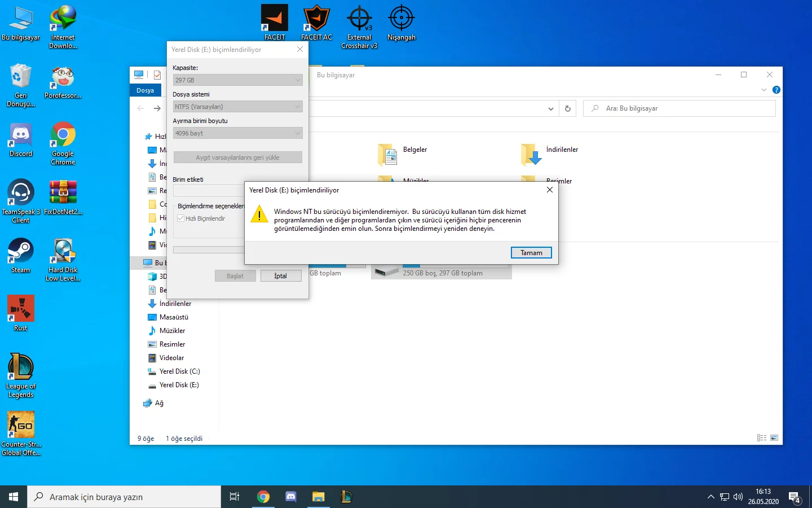Switch to large icons view button
Viewport: 812px width, 508px height.
pyautogui.click(x=774, y=438)
